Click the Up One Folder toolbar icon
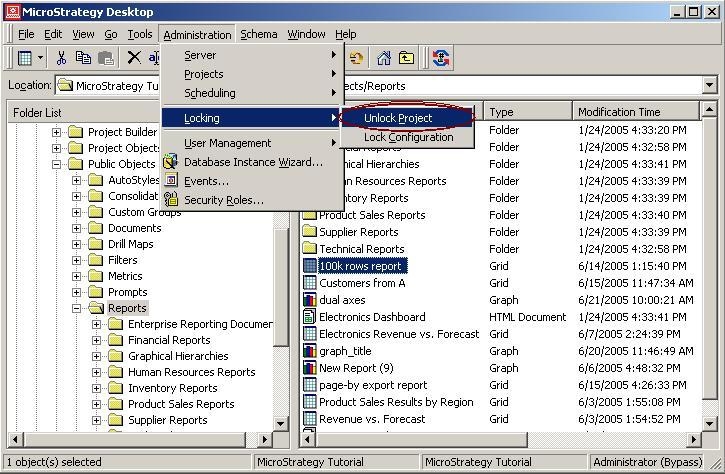 click(x=406, y=58)
